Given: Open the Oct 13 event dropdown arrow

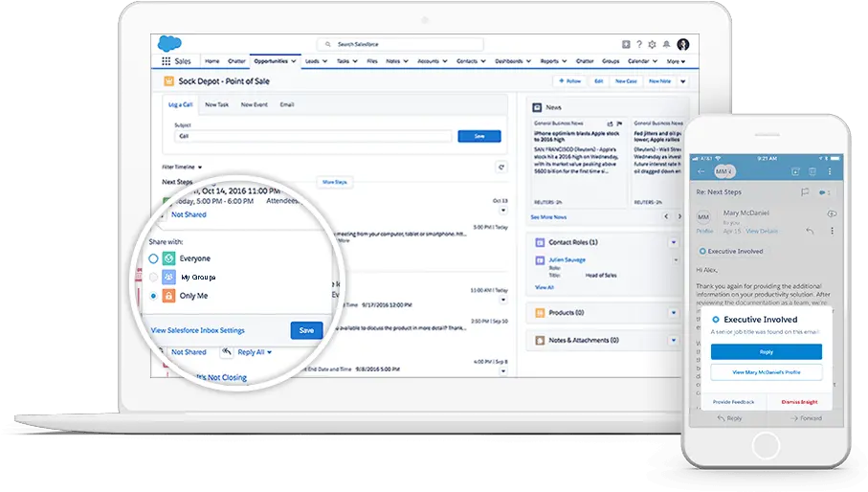Looking at the screenshot, I should pos(503,211).
